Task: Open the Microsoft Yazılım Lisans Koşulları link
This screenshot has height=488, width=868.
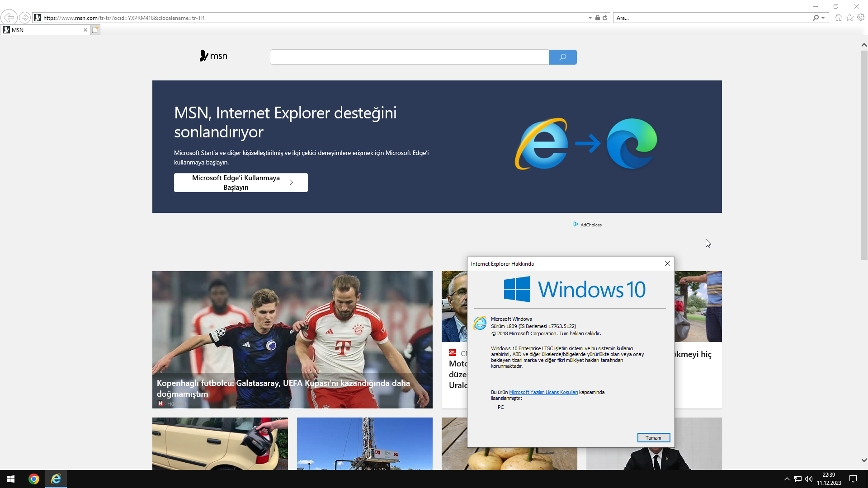Action: (543, 392)
